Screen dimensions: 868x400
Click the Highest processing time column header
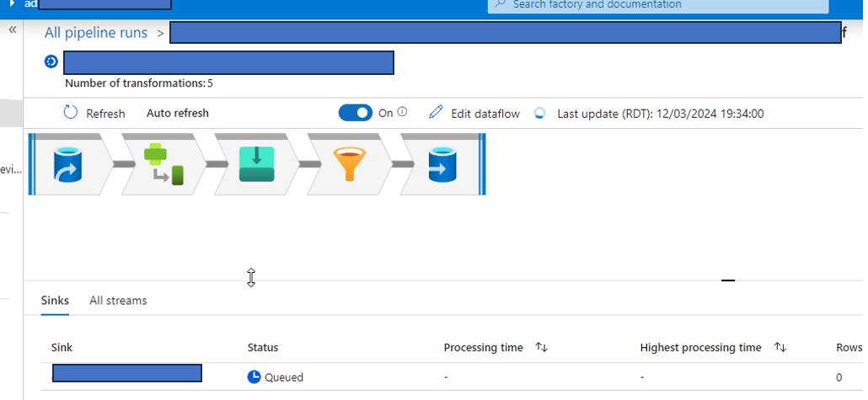click(x=701, y=348)
